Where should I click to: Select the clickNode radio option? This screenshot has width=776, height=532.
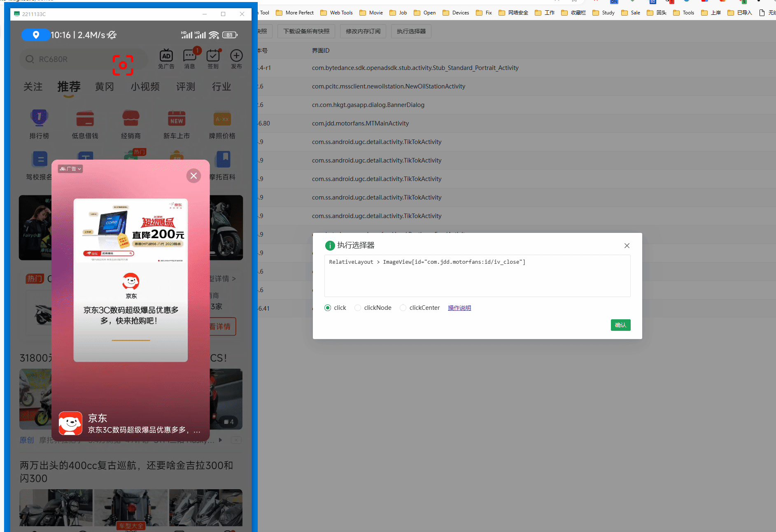[x=358, y=308]
